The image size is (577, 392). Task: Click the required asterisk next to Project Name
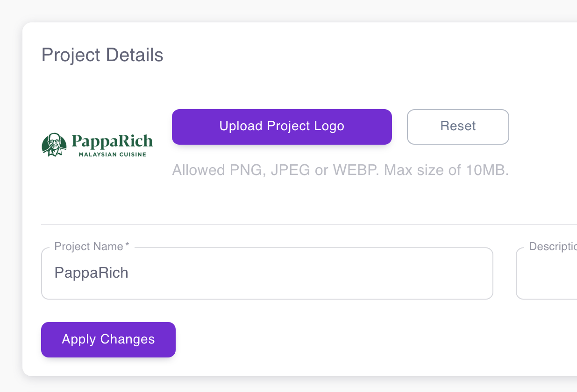tap(126, 244)
